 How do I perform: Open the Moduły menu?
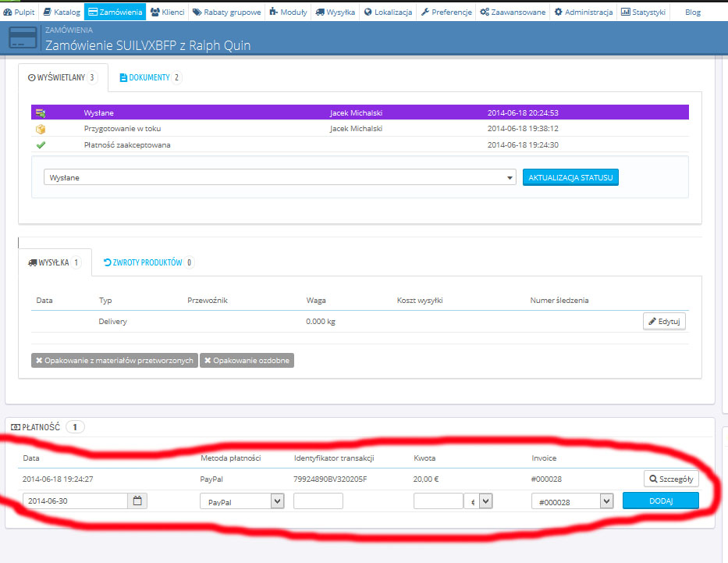[289, 12]
